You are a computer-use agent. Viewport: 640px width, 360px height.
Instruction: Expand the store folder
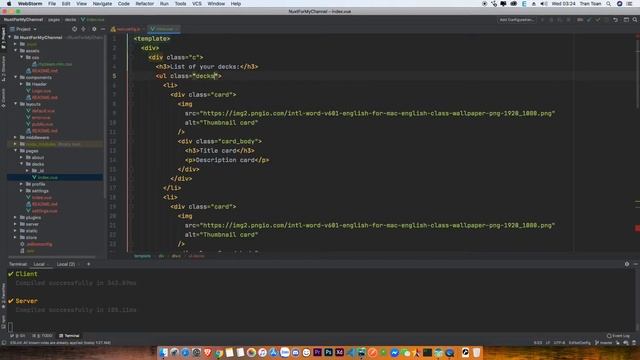(16, 237)
